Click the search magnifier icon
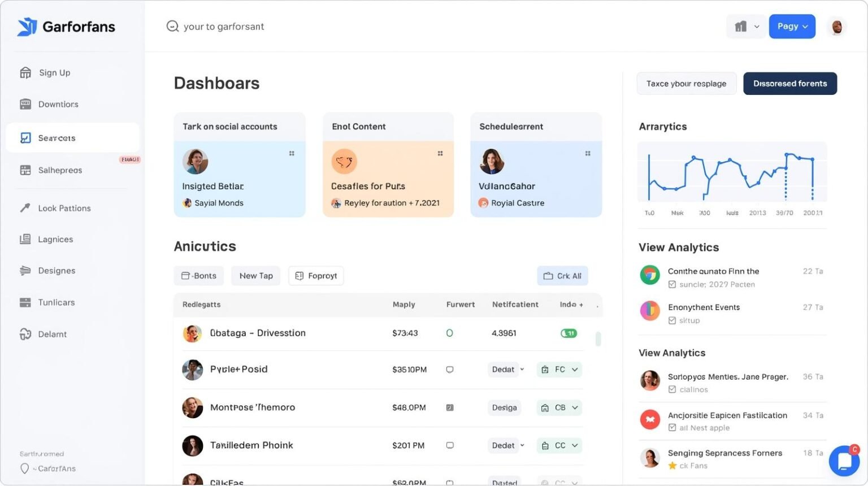 172,26
